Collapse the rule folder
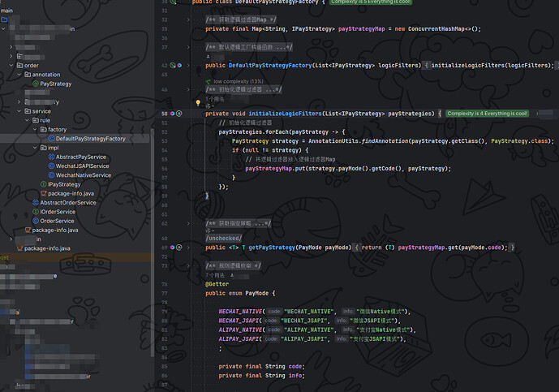This screenshot has width=559, height=392. coord(27,120)
